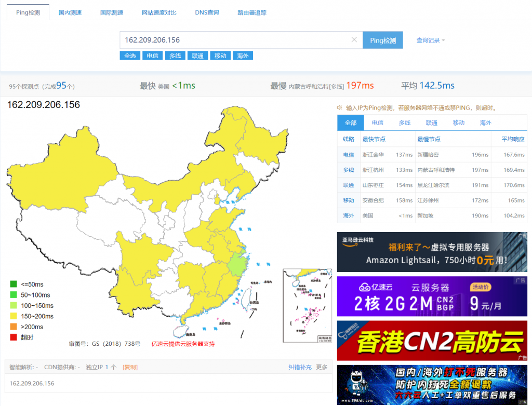Clear the IP address input with X icon
This screenshot has width=532, height=406.
[354, 40]
